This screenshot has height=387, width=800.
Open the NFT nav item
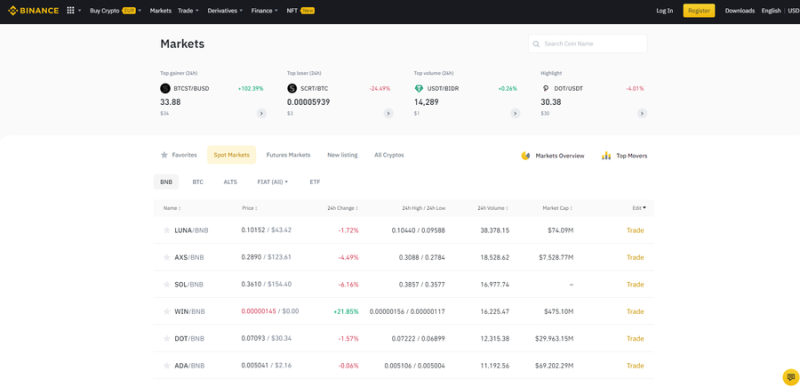click(x=301, y=10)
